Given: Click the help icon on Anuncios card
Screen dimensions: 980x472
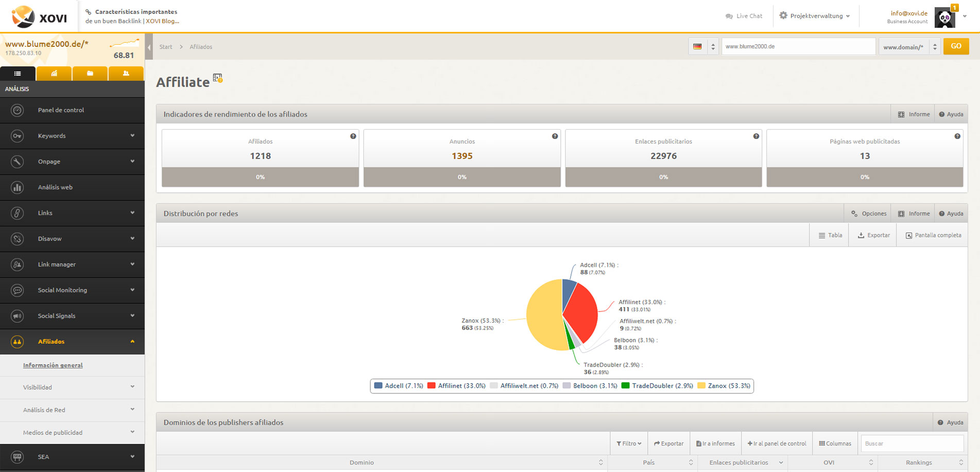Looking at the screenshot, I should point(555,136).
